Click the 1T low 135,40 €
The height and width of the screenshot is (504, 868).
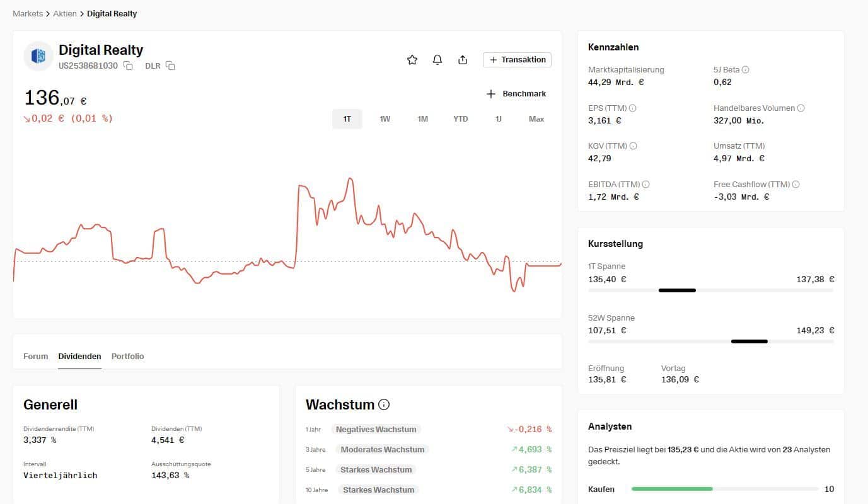607,279
